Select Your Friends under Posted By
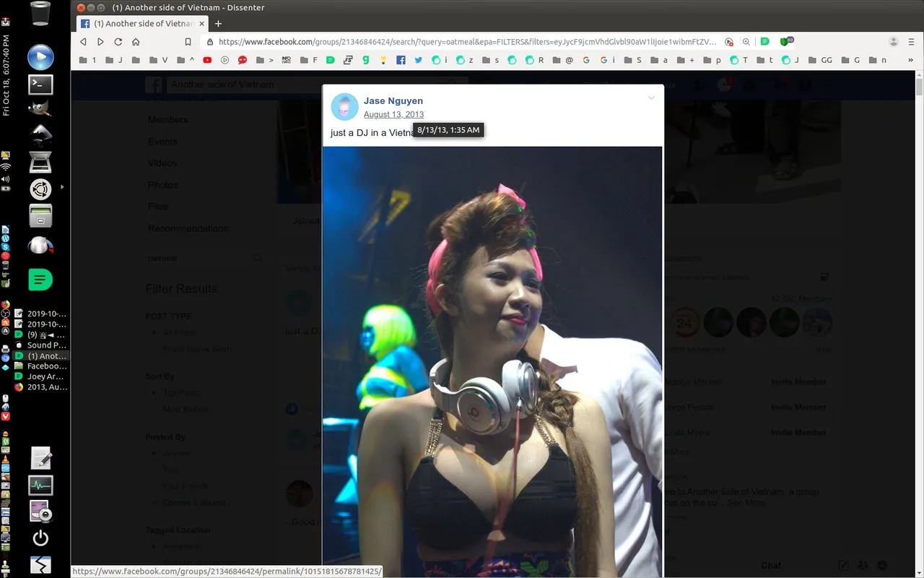This screenshot has height=578, width=924. tap(186, 486)
